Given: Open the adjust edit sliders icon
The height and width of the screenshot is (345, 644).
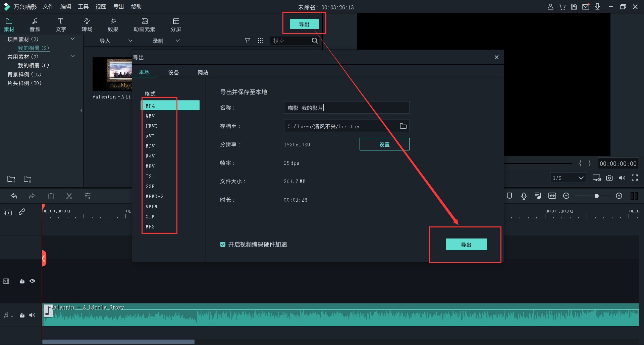Looking at the screenshot, I should coord(88,196).
